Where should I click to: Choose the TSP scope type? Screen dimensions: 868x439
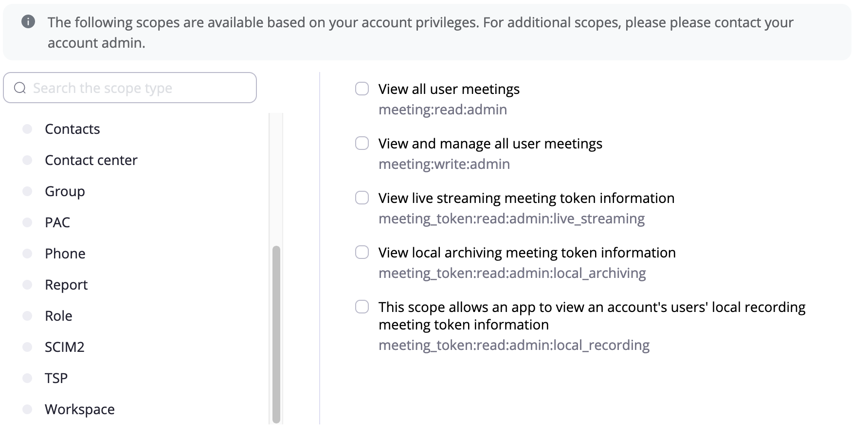coord(56,378)
